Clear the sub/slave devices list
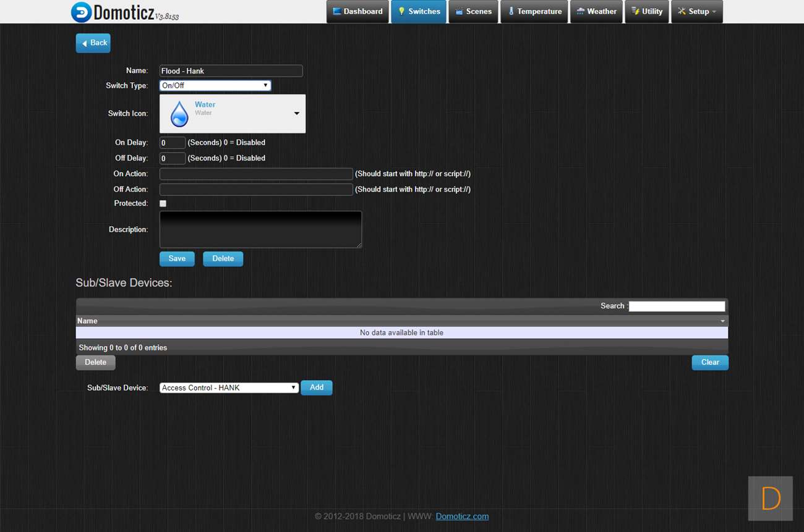The height and width of the screenshot is (532, 804). coord(709,363)
